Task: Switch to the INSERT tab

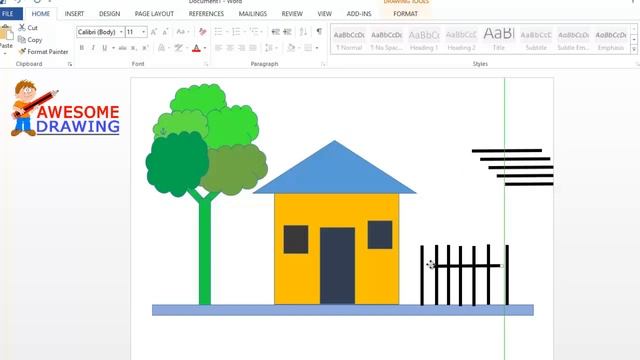Action: (x=74, y=13)
